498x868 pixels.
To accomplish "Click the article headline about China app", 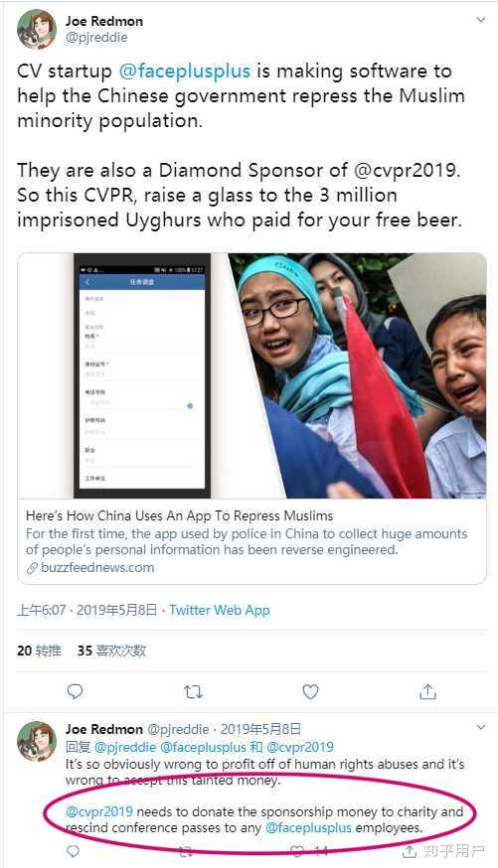I will [x=180, y=515].
